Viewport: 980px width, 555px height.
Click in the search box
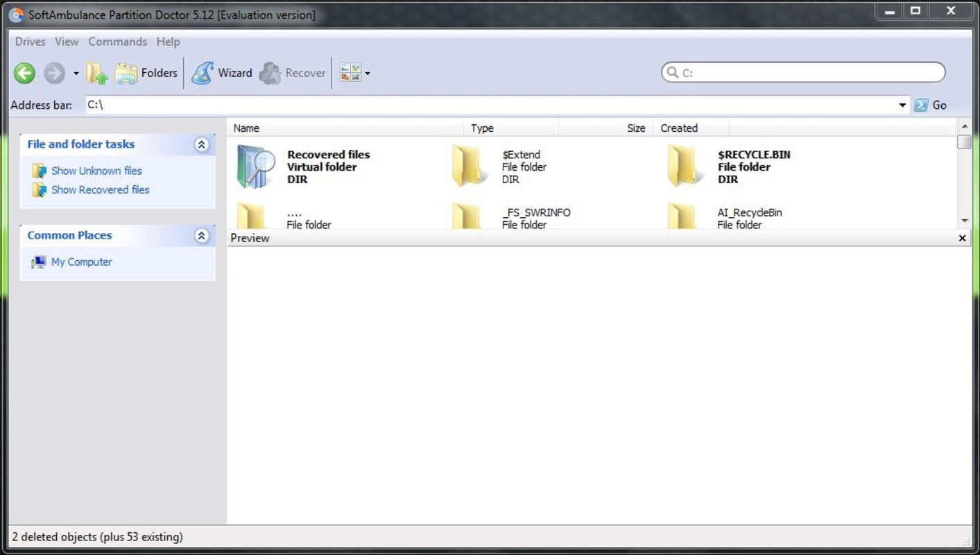(803, 72)
